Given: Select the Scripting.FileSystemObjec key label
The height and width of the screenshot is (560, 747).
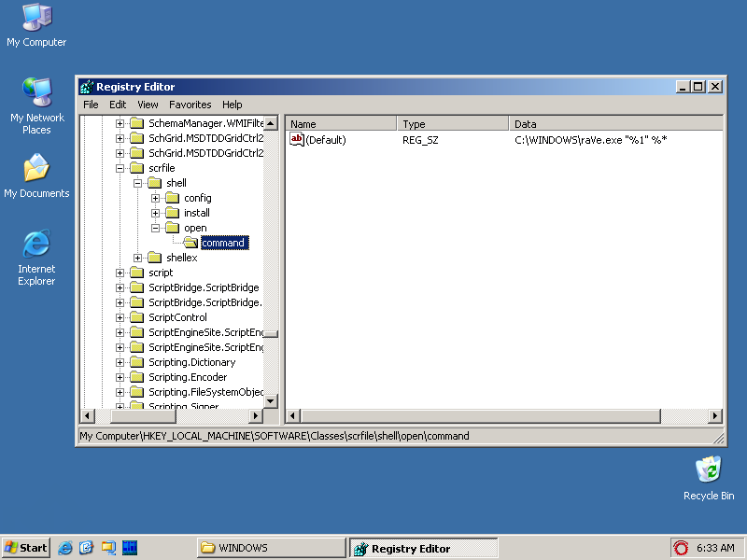Looking at the screenshot, I should (x=205, y=392).
